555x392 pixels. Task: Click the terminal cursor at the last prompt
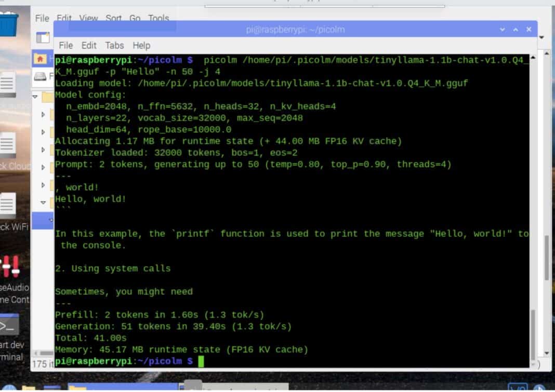click(201, 361)
